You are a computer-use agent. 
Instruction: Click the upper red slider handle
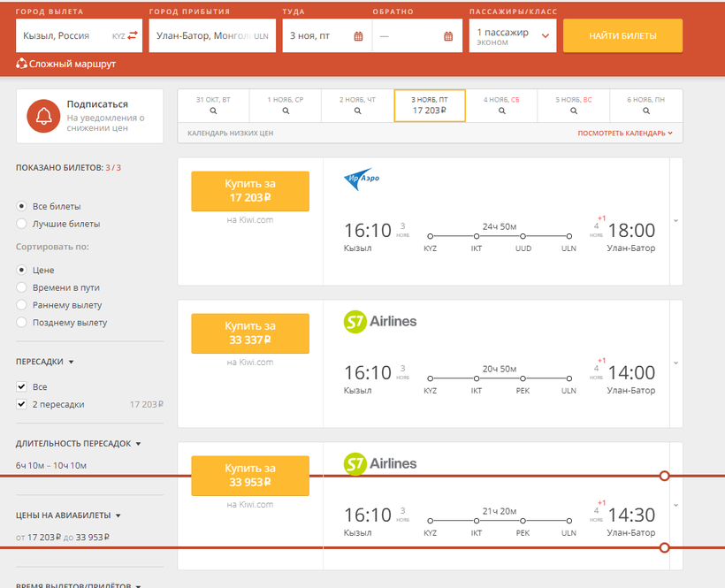coord(665,476)
